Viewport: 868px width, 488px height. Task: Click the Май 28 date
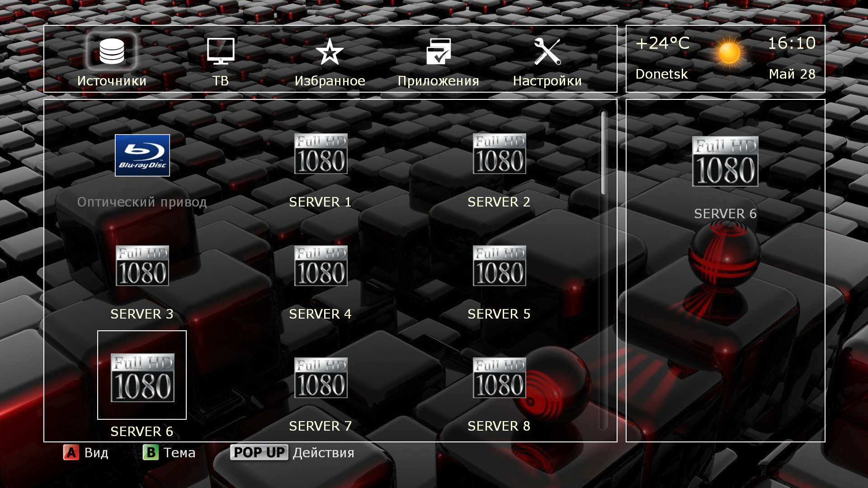(x=793, y=74)
